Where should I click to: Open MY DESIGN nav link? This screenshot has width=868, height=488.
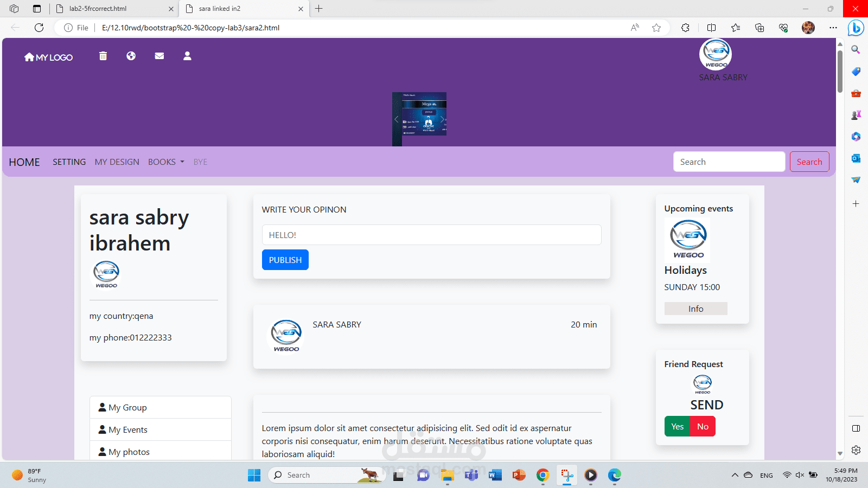[117, 162]
